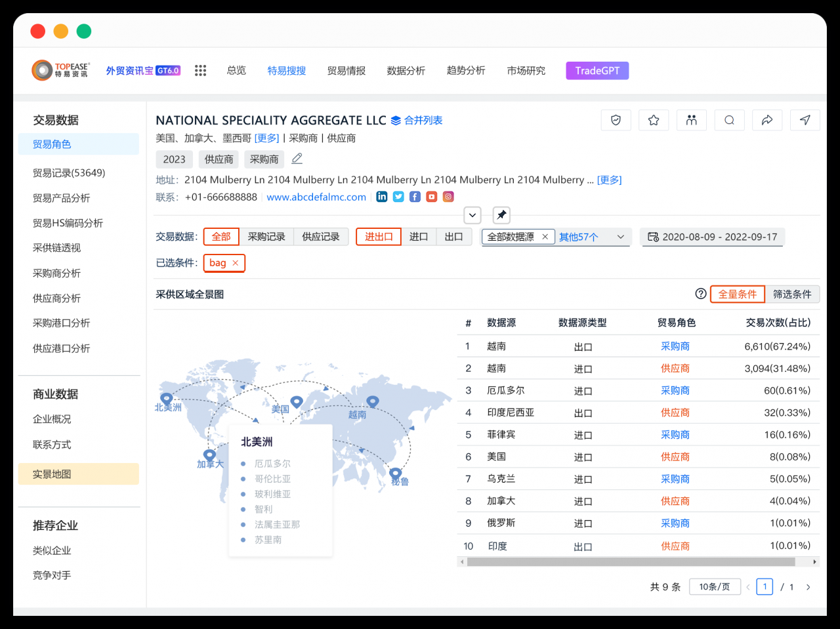Select 采购记录 filter
The height and width of the screenshot is (629, 840).
(266, 237)
